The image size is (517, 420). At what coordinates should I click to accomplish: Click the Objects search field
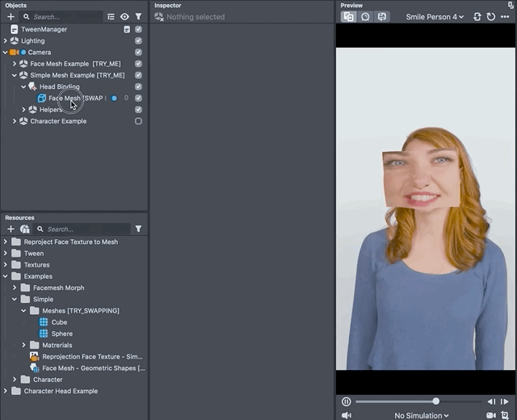pyautogui.click(x=65, y=16)
